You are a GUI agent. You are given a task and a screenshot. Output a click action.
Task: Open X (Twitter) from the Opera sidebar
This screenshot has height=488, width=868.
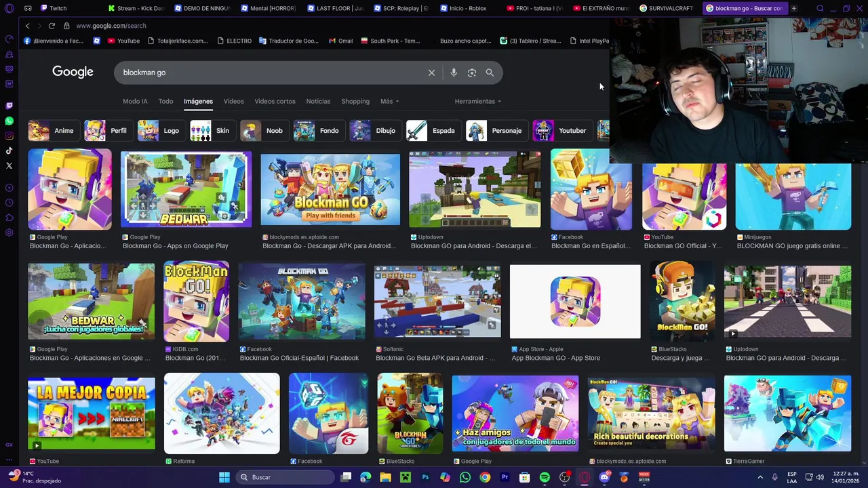tap(9, 165)
